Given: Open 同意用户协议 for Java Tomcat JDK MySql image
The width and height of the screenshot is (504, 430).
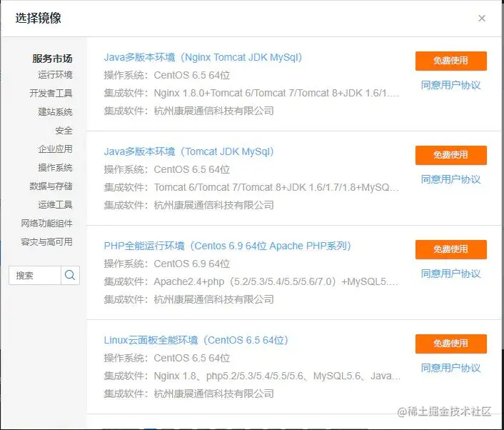Looking at the screenshot, I should click(x=450, y=179).
